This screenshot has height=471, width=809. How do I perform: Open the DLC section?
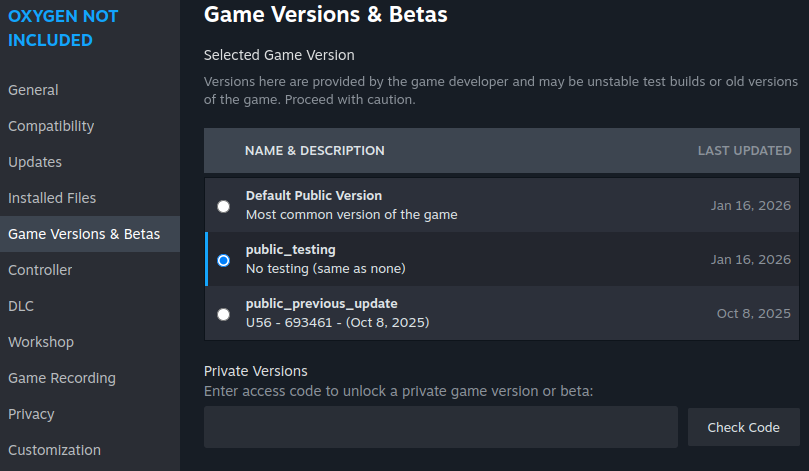[x=90, y=306]
